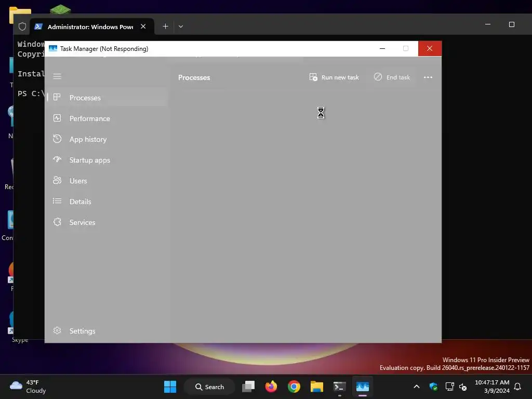Open the Details page

click(x=107, y=202)
